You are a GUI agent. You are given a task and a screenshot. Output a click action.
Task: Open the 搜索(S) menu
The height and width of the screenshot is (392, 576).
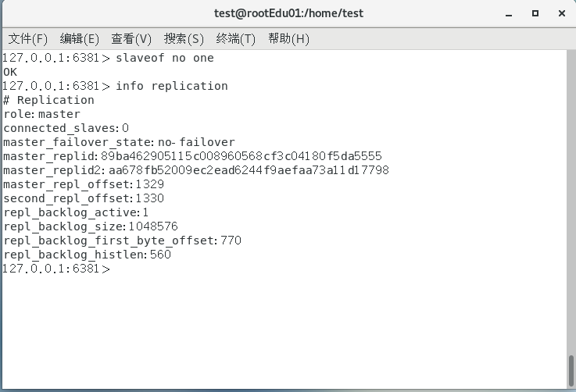tap(184, 38)
